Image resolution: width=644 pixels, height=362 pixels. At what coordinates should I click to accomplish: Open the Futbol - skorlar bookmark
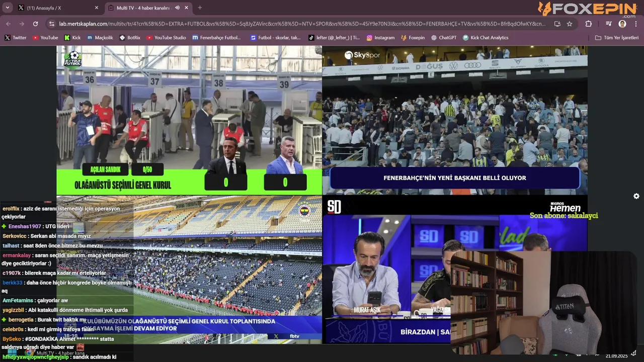(275, 38)
